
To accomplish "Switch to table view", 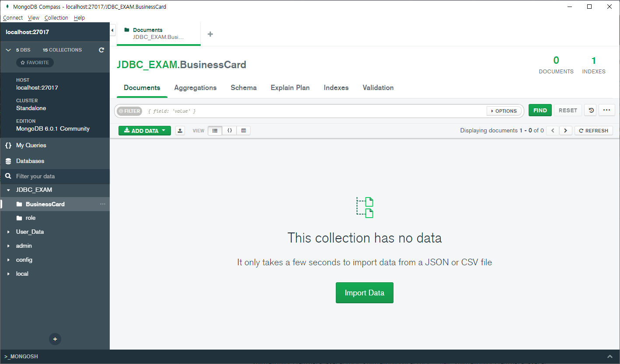I will [244, 131].
